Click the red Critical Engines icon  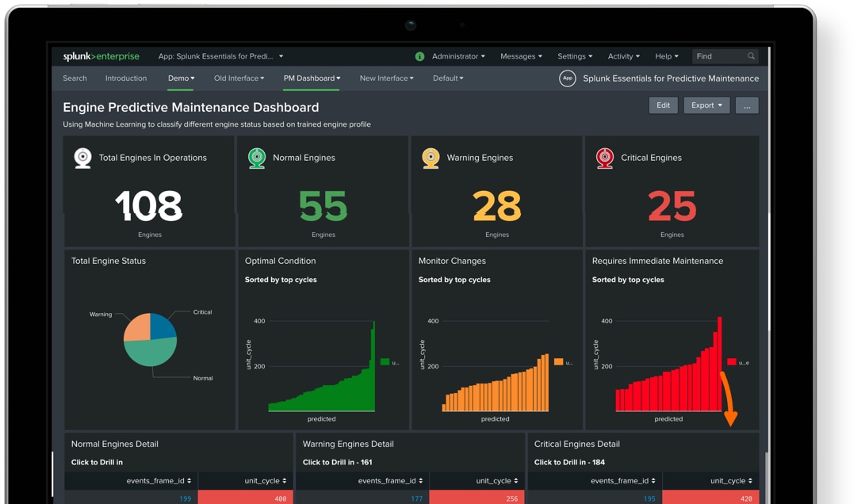tap(605, 158)
